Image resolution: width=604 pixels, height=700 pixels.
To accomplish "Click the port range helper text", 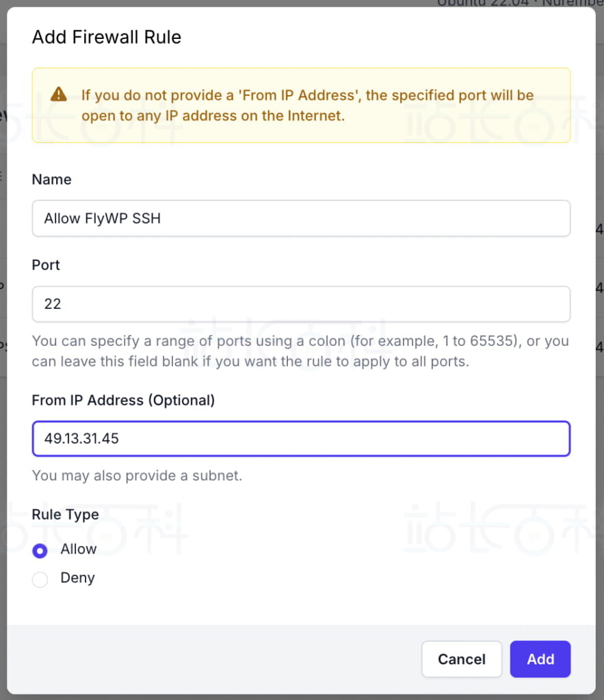I will pos(300,351).
